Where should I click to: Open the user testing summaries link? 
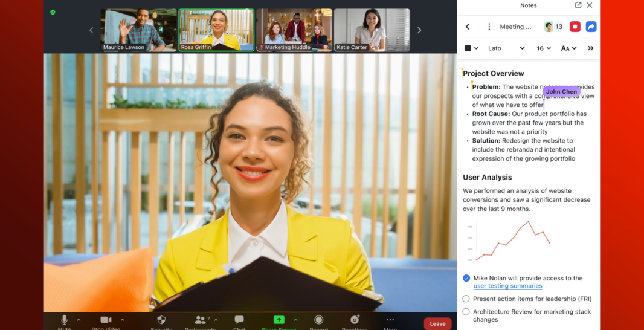pyautogui.click(x=507, y=286)
